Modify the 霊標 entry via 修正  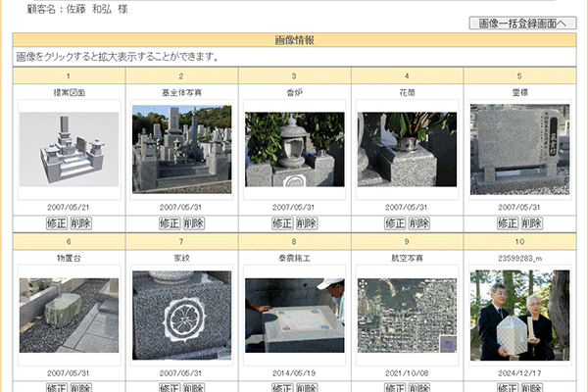pyautogui.click(x=508, y=223)
